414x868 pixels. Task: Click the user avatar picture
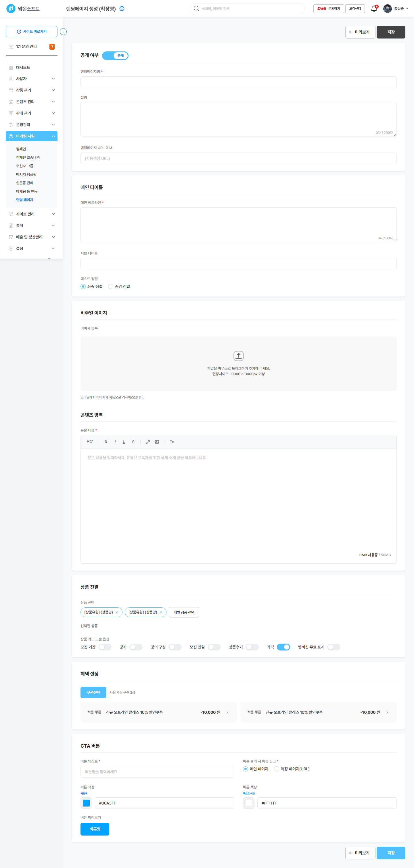387,8
